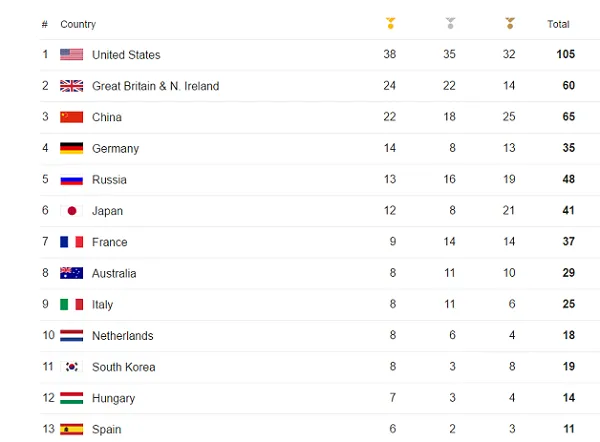This screenshot has height=442, width=600.
Task: Click the United States total of 105
Action: (x=568, y=55)
